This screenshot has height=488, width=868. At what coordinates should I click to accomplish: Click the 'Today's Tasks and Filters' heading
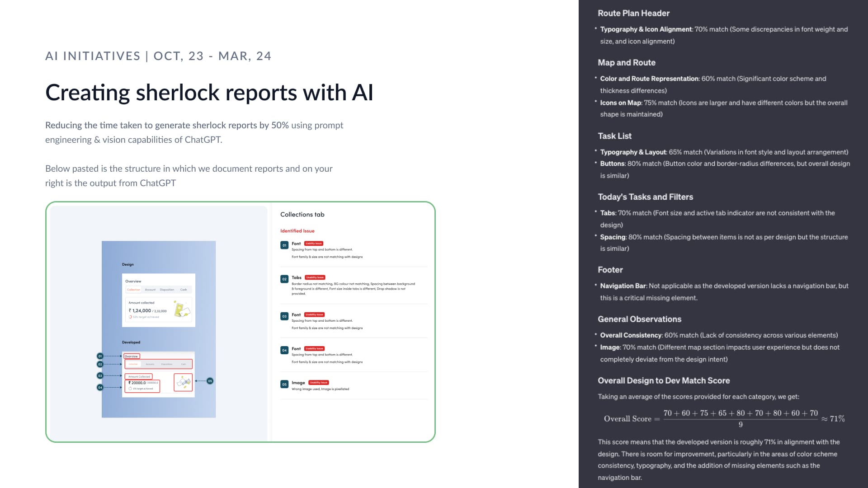[x=645, y=197]
